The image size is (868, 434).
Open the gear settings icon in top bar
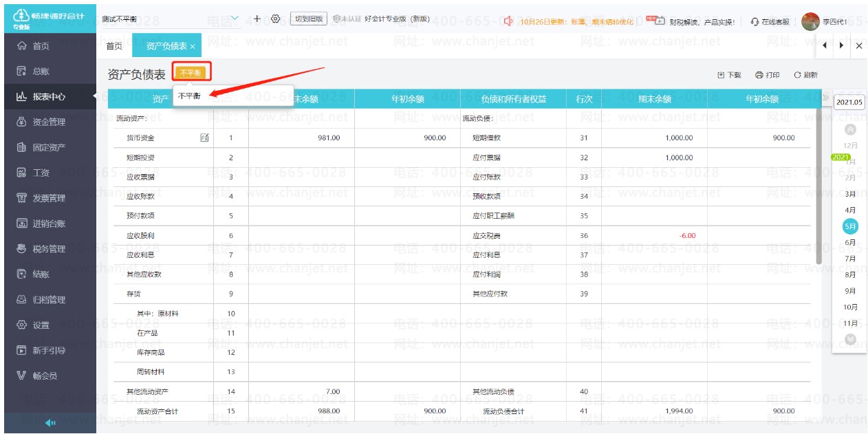tap(276, 19)
